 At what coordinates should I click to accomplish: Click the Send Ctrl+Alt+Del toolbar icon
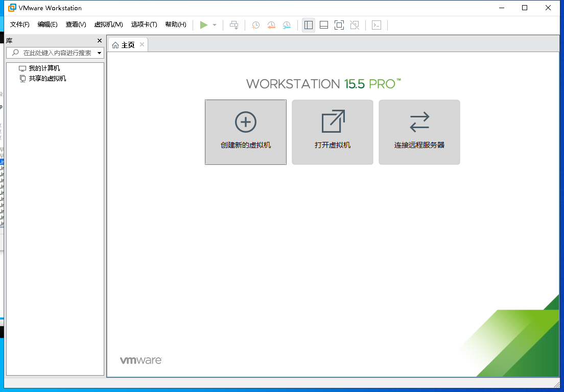[x=234, y=25]
